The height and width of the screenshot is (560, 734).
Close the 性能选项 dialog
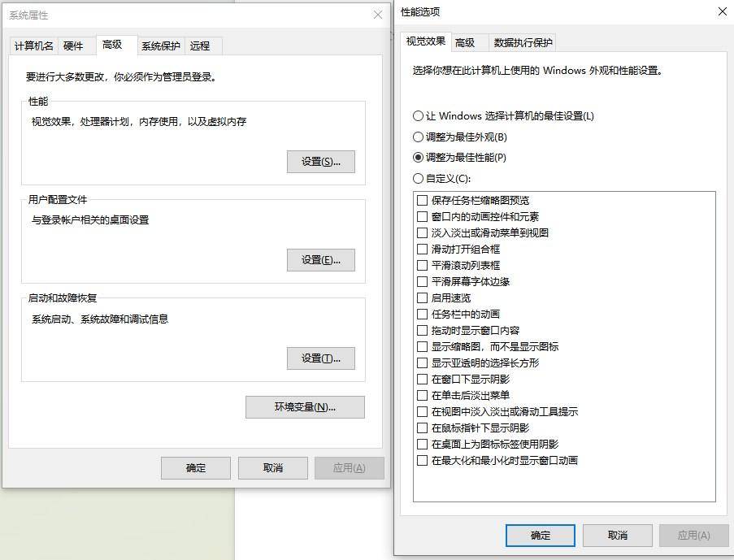(723, 11)
